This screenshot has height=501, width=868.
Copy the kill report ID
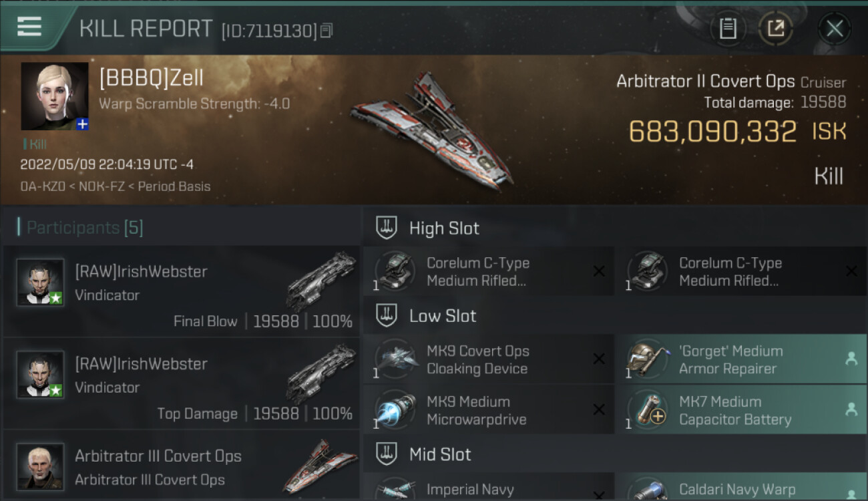[x=326, y=31]
